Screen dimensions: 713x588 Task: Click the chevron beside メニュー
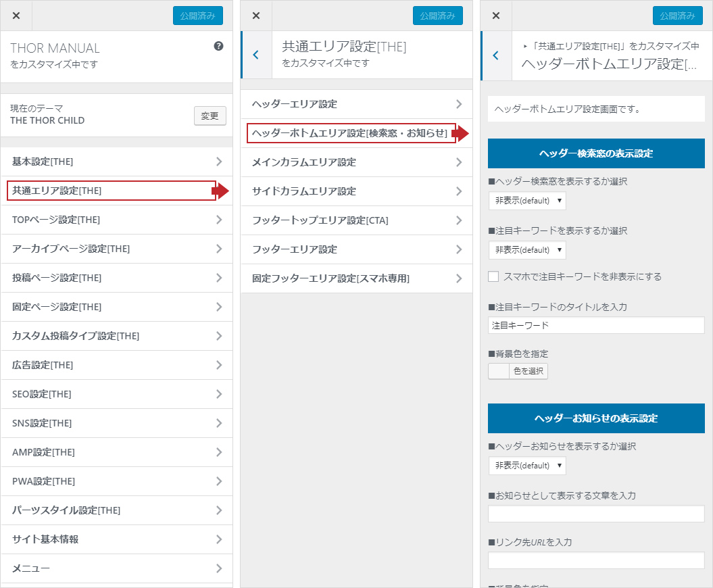pyautogui.click(x=219, y=568)
